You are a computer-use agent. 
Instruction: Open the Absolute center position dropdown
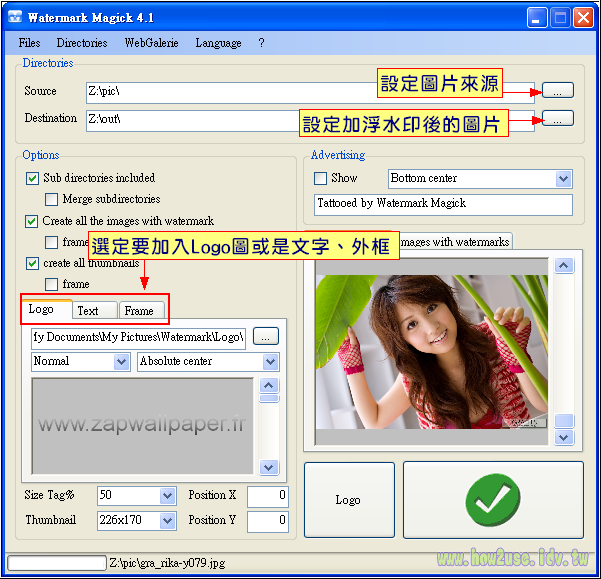click(x=271, y=362)
